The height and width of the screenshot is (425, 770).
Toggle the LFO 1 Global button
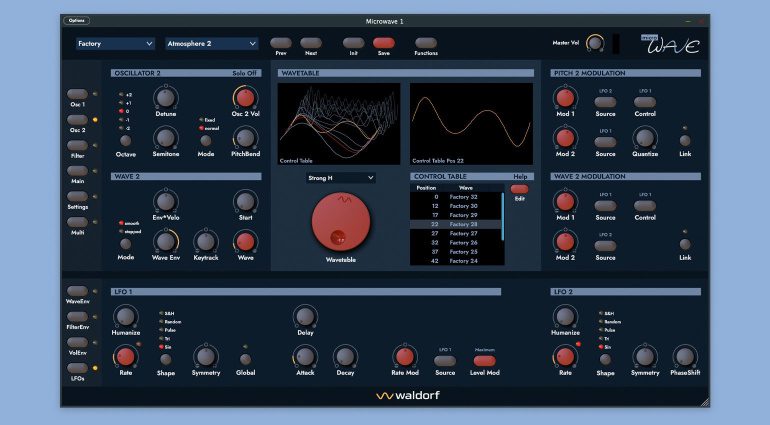(246, 359)
